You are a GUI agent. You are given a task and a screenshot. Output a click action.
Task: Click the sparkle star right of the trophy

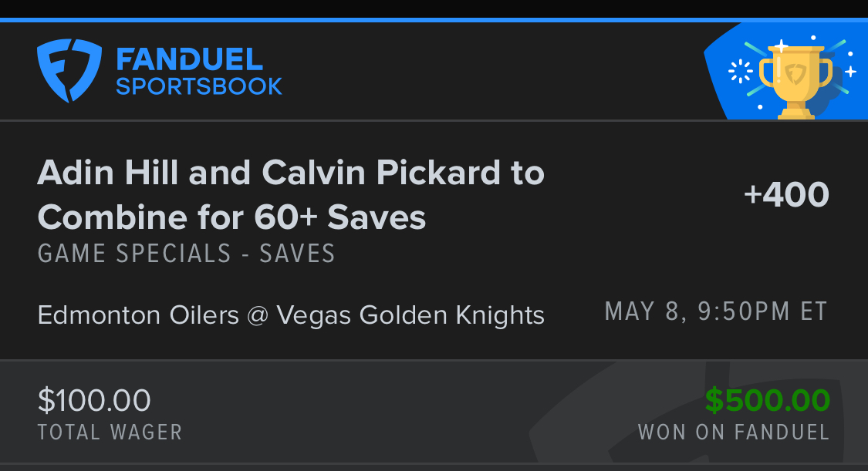coord(850,72)
